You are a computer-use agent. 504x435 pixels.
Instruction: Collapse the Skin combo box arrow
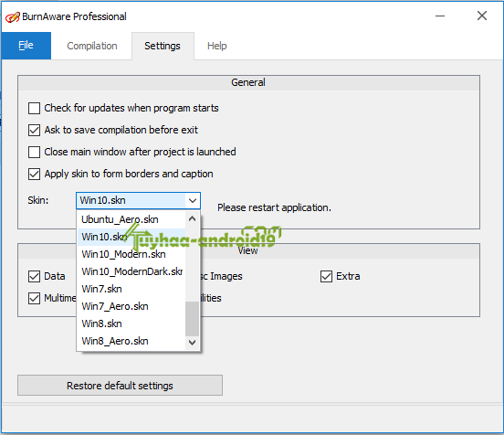tap(193, 201)
